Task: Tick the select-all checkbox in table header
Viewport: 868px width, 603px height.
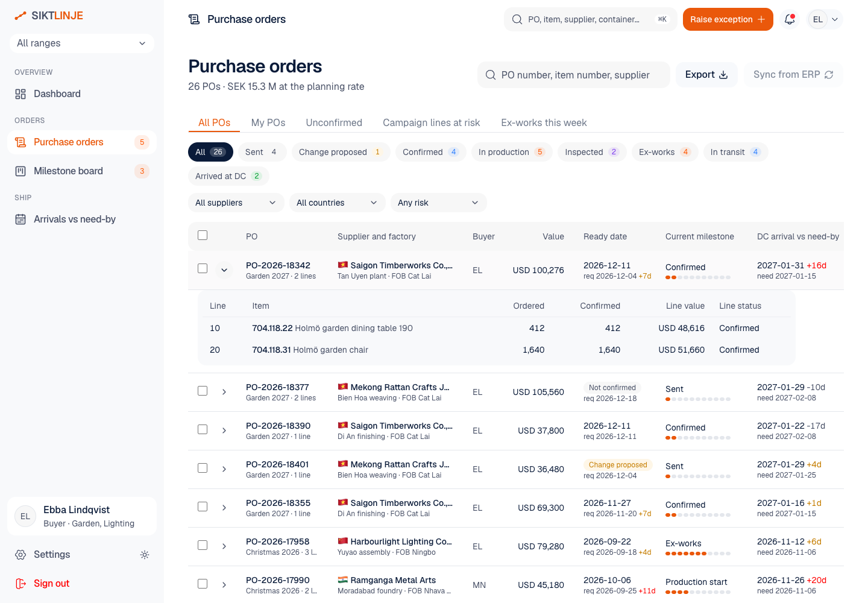Action: pos(203,235)
